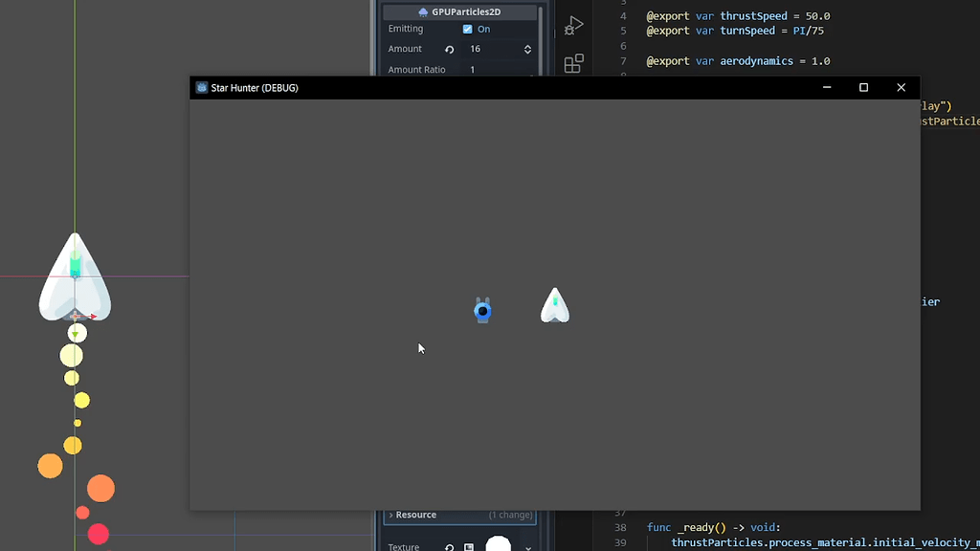This screenshot has width=980, height=551.
Task: Disable the Emitting checkbox
Action: (x=468, y=29)
